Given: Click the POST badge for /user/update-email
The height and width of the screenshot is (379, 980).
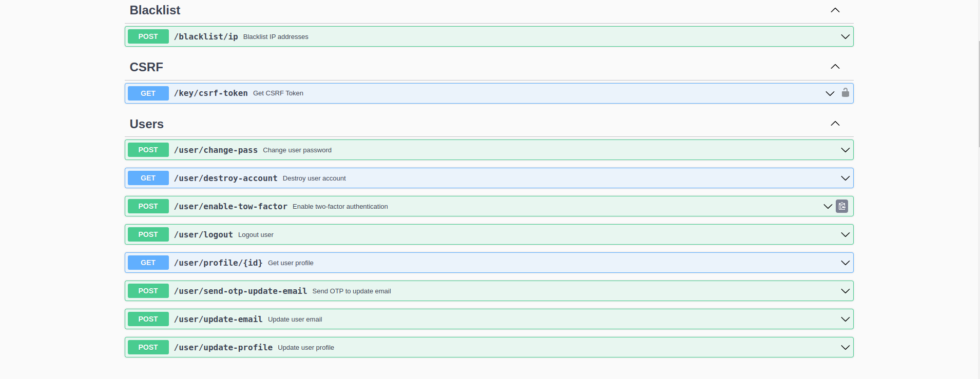Looking at the screenshot, I should click(x=148, y=319).
